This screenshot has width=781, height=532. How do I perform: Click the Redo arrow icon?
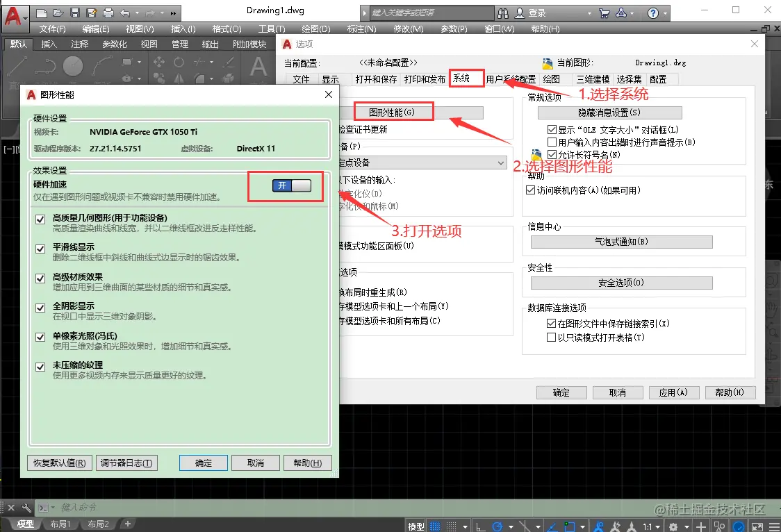point(150,13)
